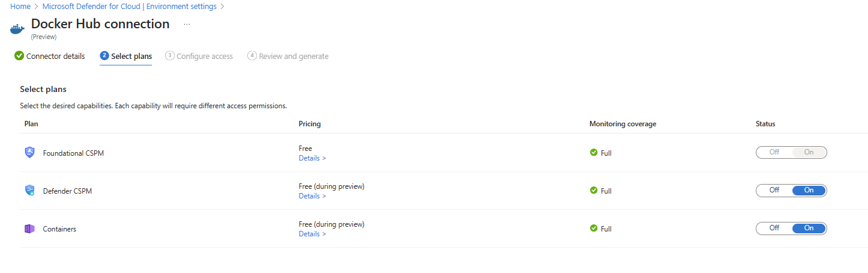The width and height of the screenshot is (868, 273).
Task: Click Foundational CSPM Full coverage check icon
Action: click(x=594, y=153)
